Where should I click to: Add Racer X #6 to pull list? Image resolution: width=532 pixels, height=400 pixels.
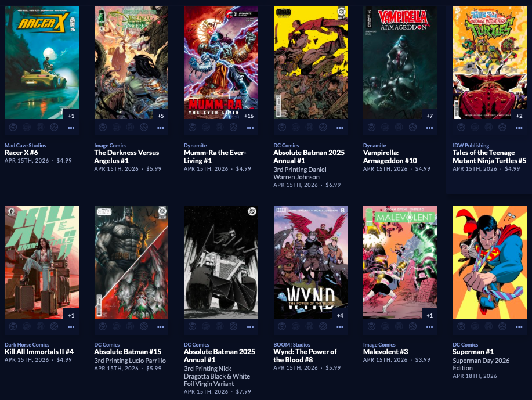click(x=13, y=127)
